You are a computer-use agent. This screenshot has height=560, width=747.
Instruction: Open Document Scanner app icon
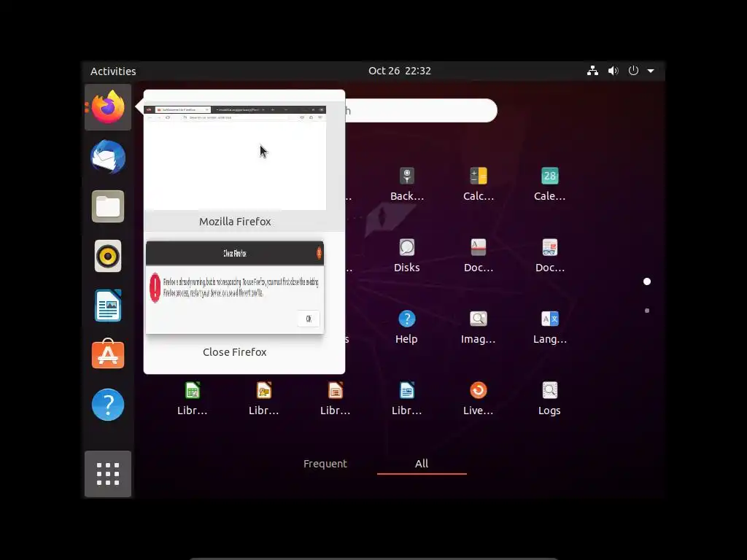click(x=479, y=255)
